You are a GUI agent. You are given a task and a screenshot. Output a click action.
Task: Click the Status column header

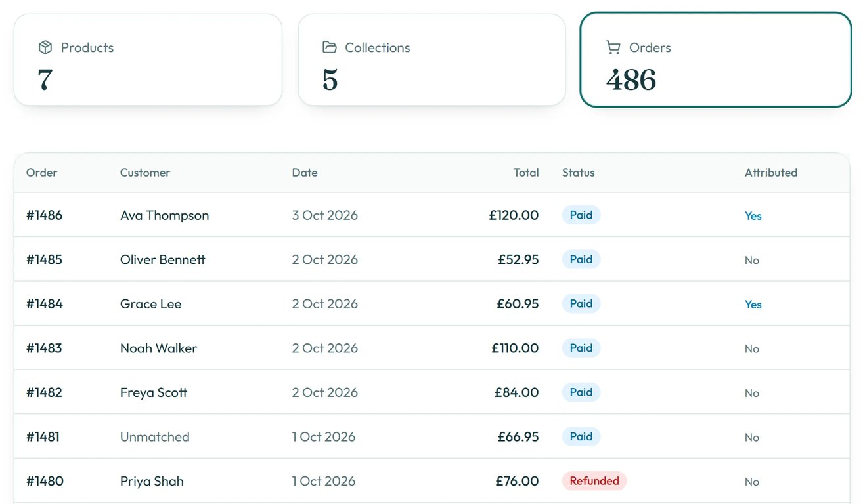tap(579, 173)
